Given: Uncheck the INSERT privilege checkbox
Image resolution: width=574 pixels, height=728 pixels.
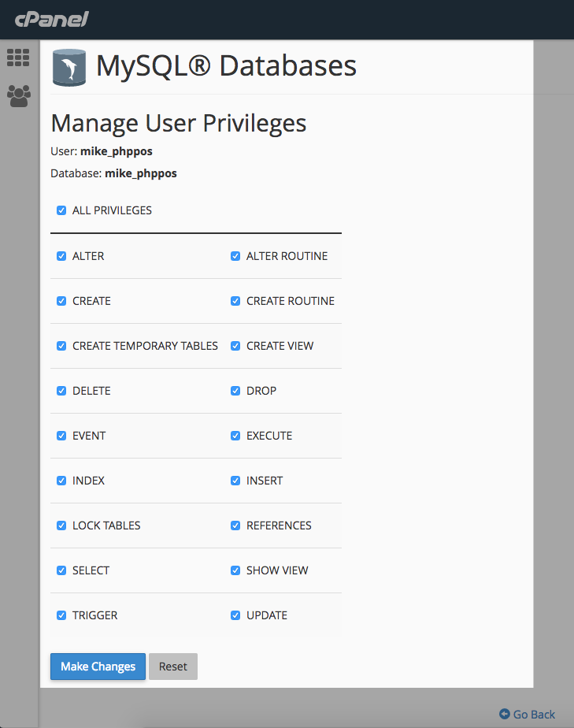Looking at the screenshot, I should coord(235,481).
